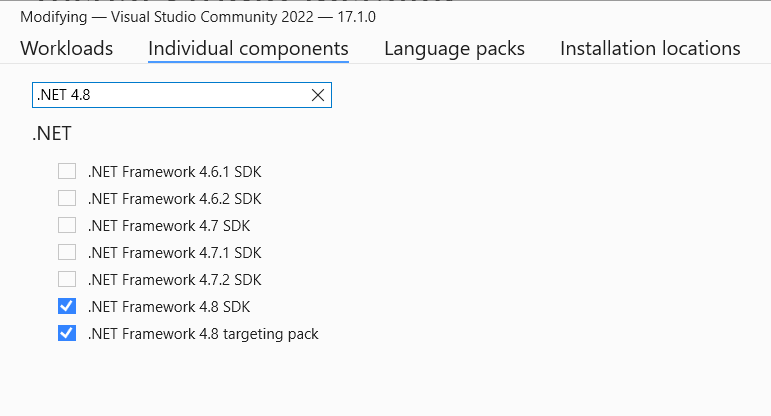Click the .NET Framework 4.7.2 SDK label
Image resolution: width=771 pixels, height=416 pixels.
coord(174,279)
